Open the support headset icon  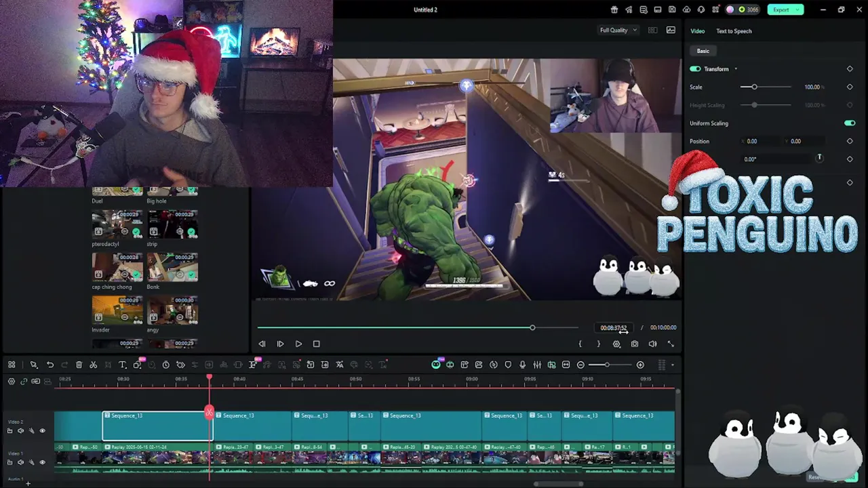[701, 9]
